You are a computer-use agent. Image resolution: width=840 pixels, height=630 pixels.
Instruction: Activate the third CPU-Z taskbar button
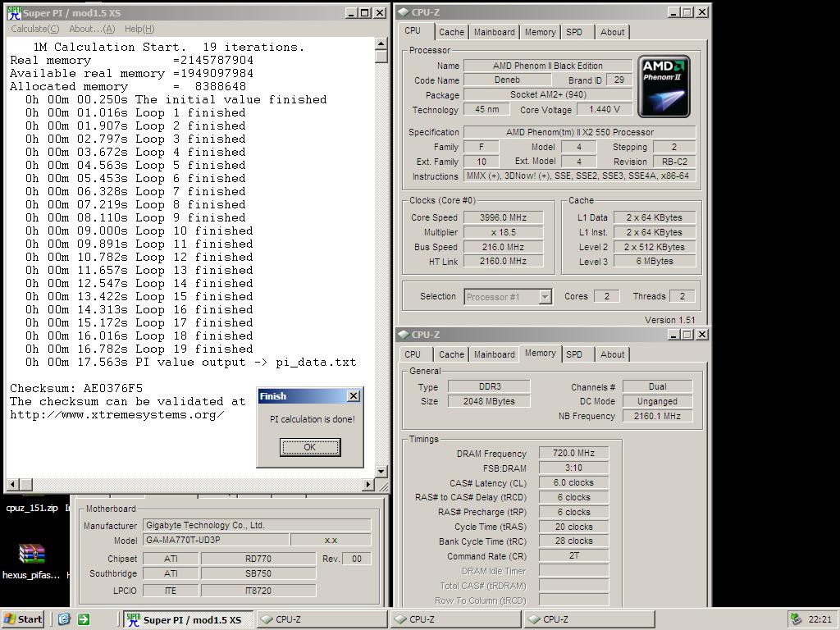tap(589, 620)
